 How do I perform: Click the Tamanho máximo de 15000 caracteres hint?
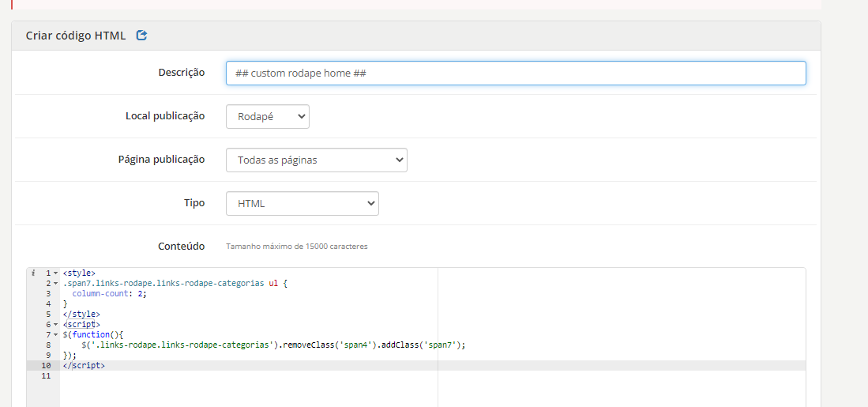297,247
